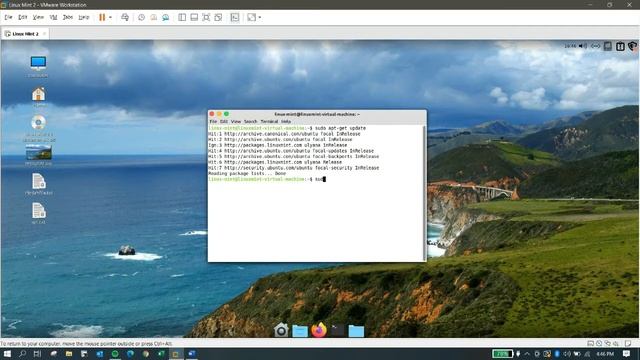Screen dimensions: 640x360
Task: Toggle the library sidebar view icon
Action: click(182, 17)
